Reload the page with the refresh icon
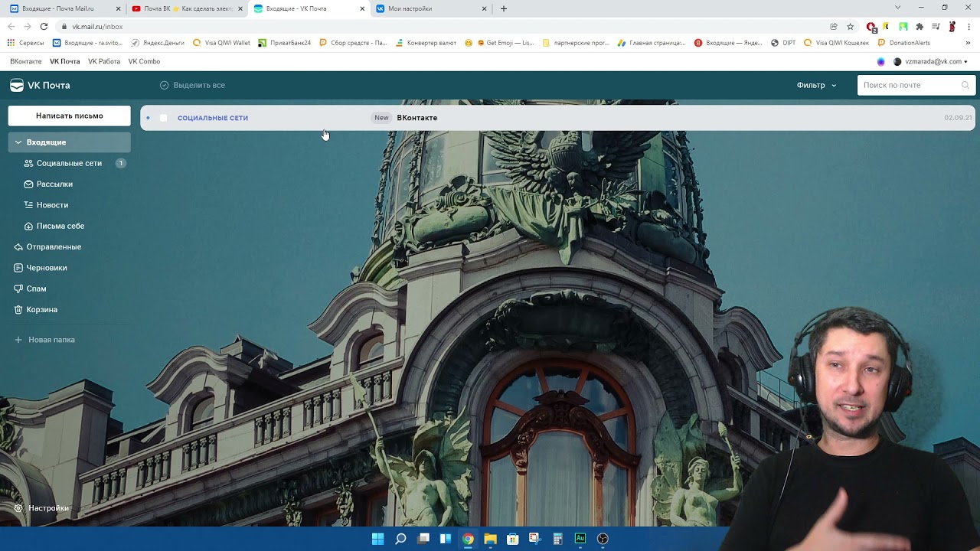980x551 pixels. click(44, 26)
